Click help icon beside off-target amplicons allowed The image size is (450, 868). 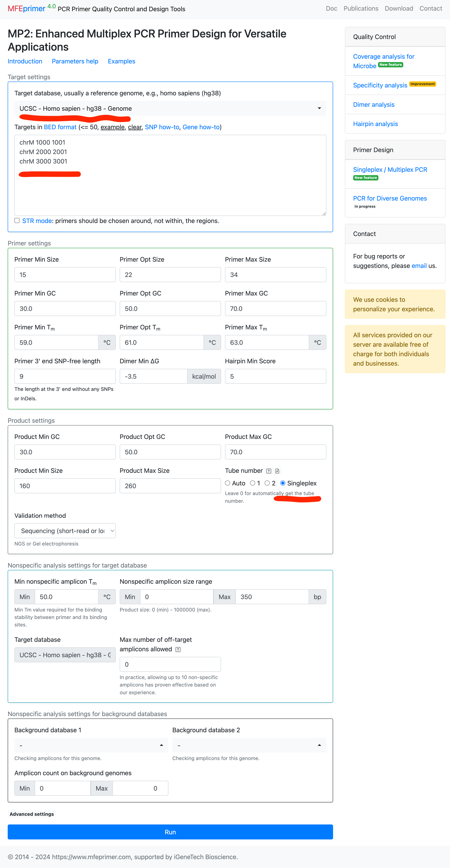[x=178, y=649]
